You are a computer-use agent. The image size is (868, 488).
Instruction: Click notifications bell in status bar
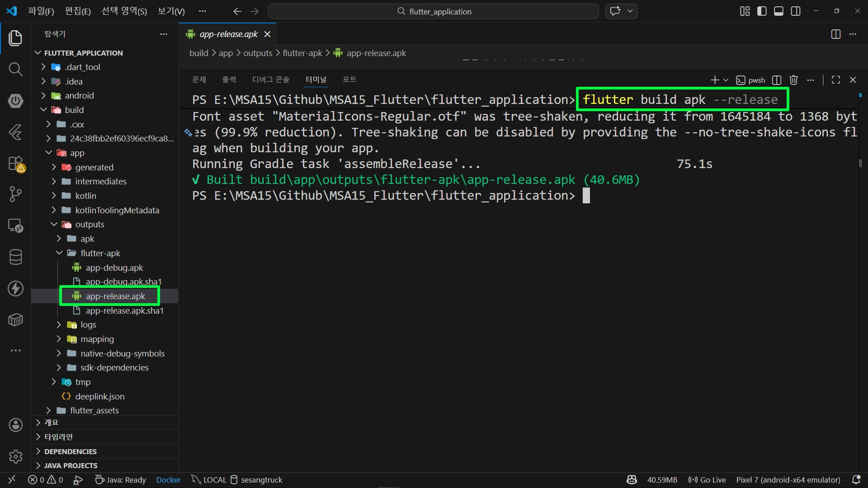(856, 480)
